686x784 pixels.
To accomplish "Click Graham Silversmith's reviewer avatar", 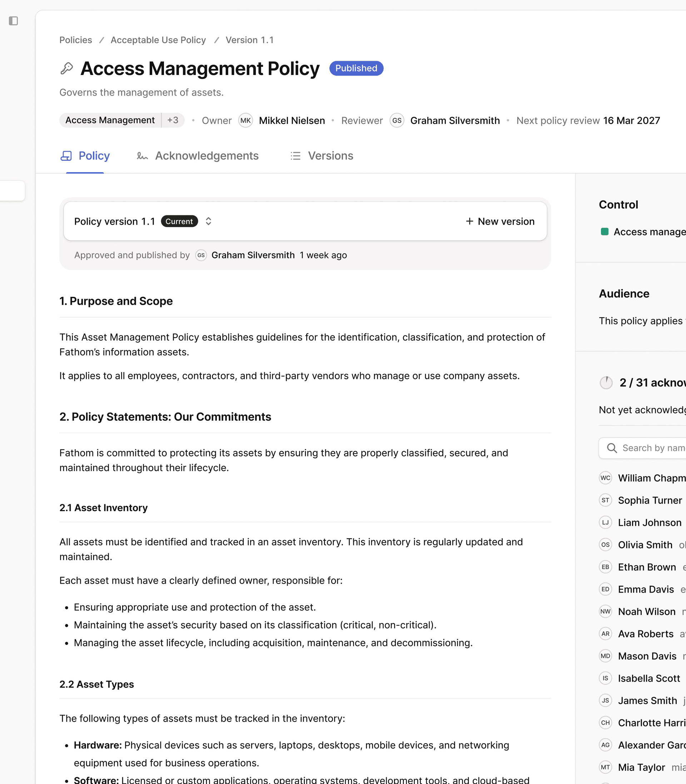I will pos(397,120).
